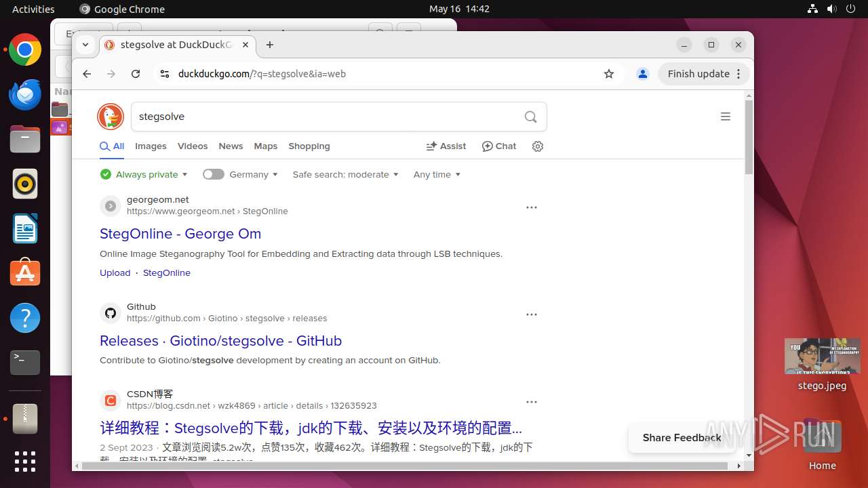Viewport: 868px width, 488px height.
Task: Open the Chat feature
Action: pos(499,146)
